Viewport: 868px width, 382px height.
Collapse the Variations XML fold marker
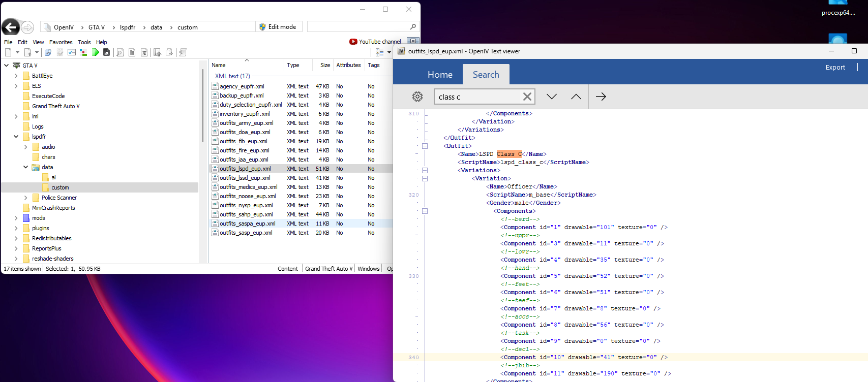(x=425, y=170)
